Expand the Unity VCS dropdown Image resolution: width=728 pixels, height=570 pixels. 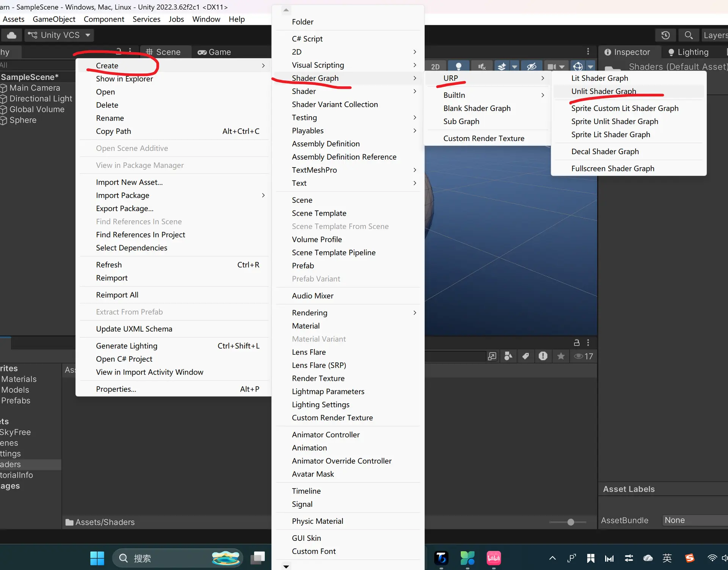tap(88, 35)
